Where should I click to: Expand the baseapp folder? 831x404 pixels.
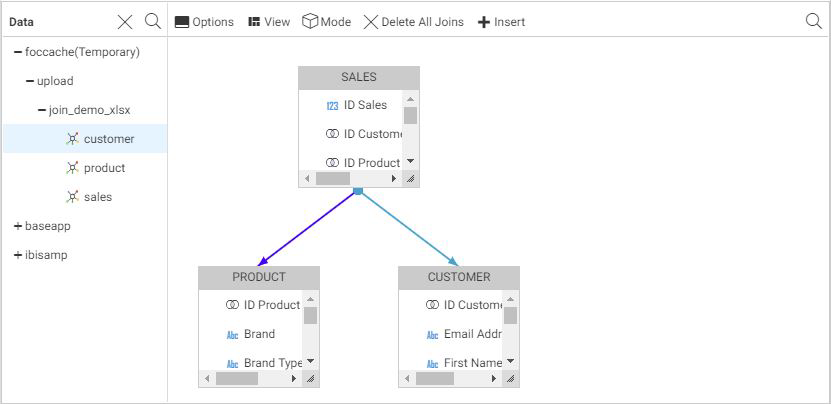[x=18, y=226]
